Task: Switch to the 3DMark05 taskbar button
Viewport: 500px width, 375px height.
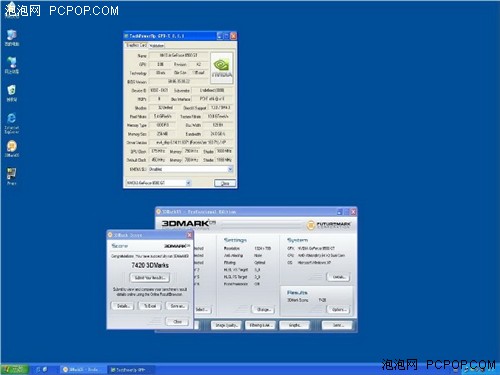Action: 83,369
